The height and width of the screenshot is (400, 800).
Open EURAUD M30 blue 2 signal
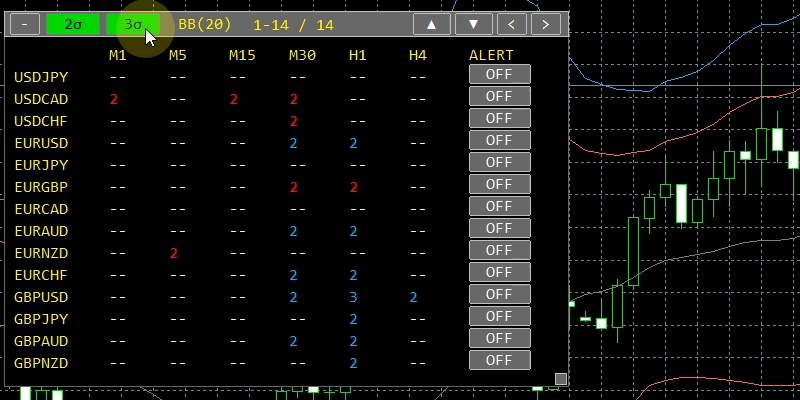click(293, 231)
